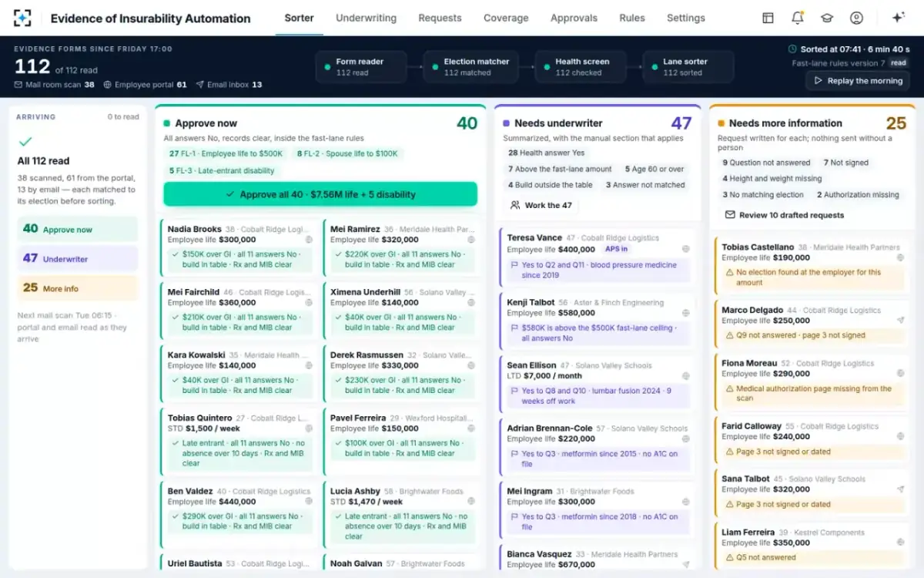The image size is (924, 578).
Task: Open the sparkle assistant icon
Action: pyautogui.click(x=898, y=18)
